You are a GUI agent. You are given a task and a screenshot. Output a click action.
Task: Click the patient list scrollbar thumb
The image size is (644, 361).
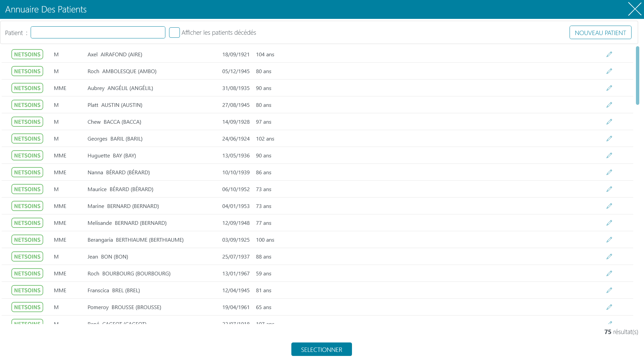point(637,76)
